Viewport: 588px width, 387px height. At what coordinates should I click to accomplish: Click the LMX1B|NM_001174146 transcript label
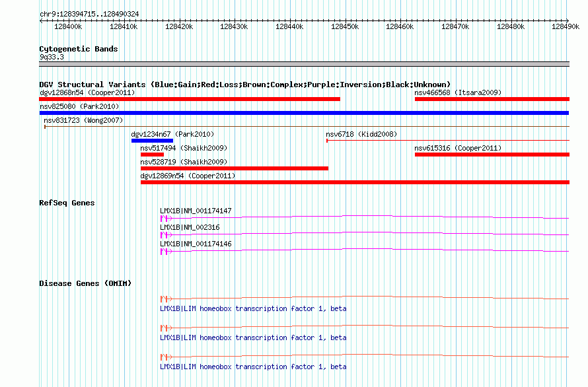[196, 244]
